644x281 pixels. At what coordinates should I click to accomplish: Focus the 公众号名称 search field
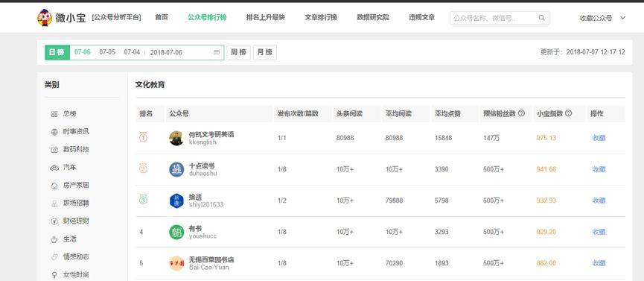pos(500,18)
